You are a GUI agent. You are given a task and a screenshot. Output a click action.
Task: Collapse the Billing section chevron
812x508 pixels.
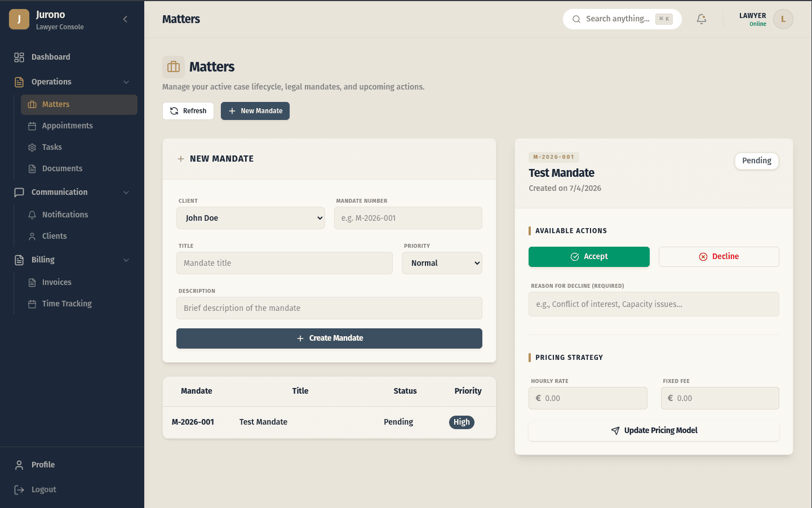[x=126, y=260]
